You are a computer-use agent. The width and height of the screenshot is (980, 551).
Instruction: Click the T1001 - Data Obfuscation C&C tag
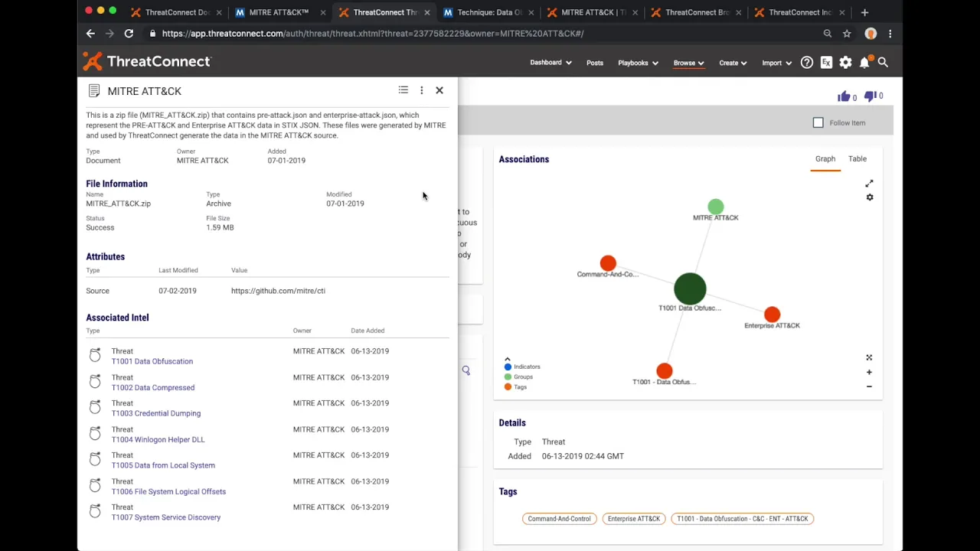tap(743, 519)
